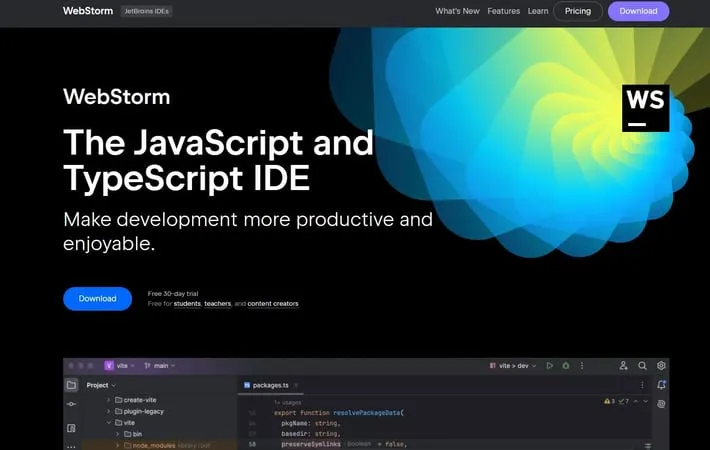Click the WS logo square

pyautogui.click(x=645, y=108)
